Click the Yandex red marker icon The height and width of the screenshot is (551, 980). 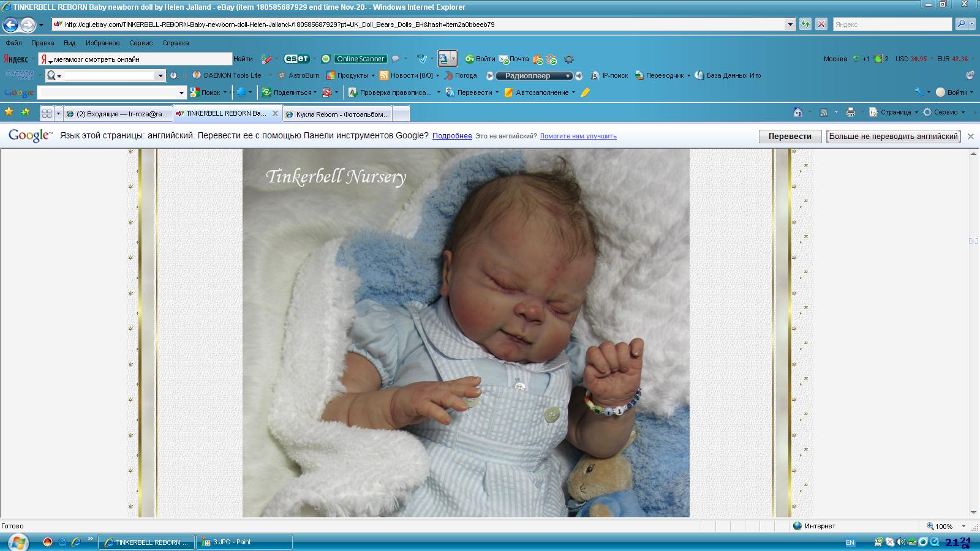pyautogui.click(x=266, y=59)
